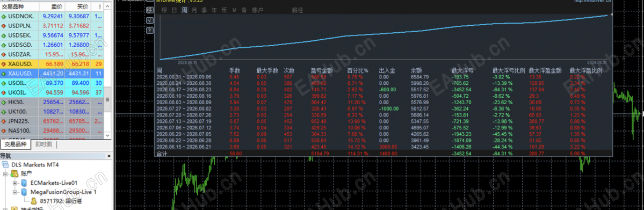Click the ECMarkets-Live01 server icon
644x210 pixels.
(24, 183)
